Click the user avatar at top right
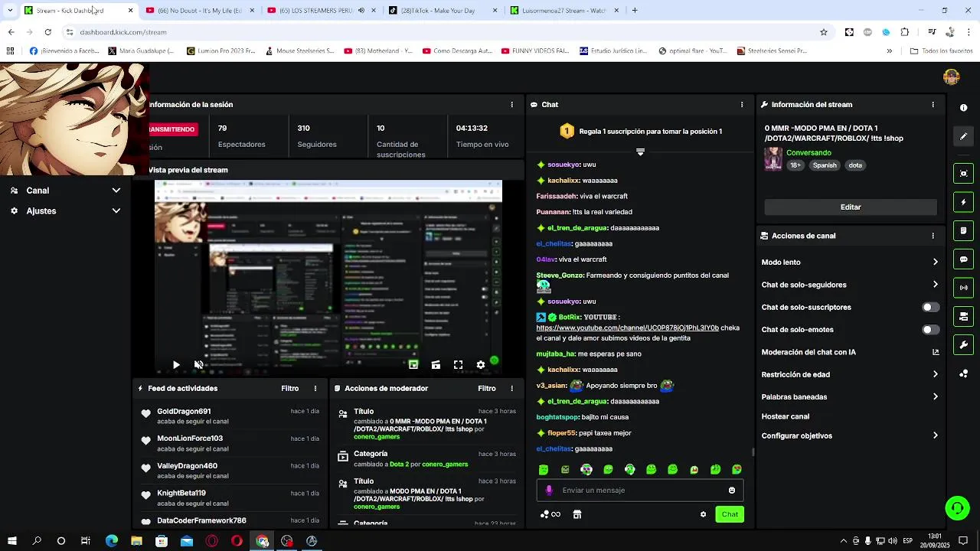980x551 pixels. click(952, 77)
